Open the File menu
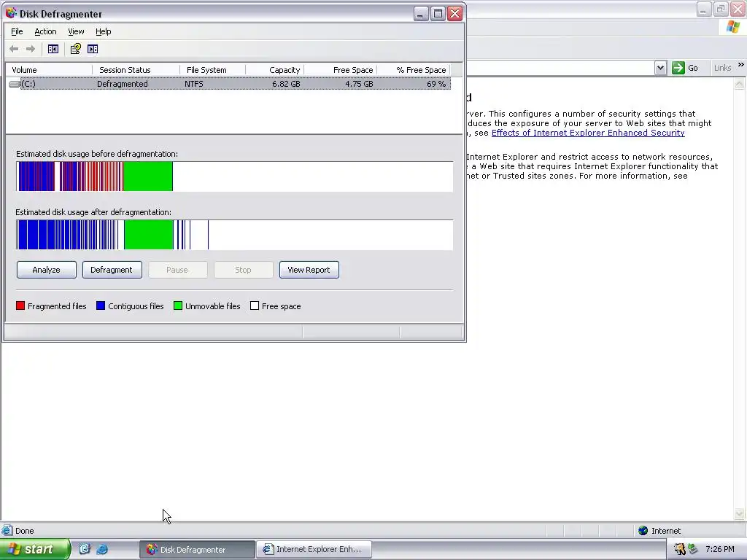The height and width of the screenshot is (560, 747). (x=17, y=31)
